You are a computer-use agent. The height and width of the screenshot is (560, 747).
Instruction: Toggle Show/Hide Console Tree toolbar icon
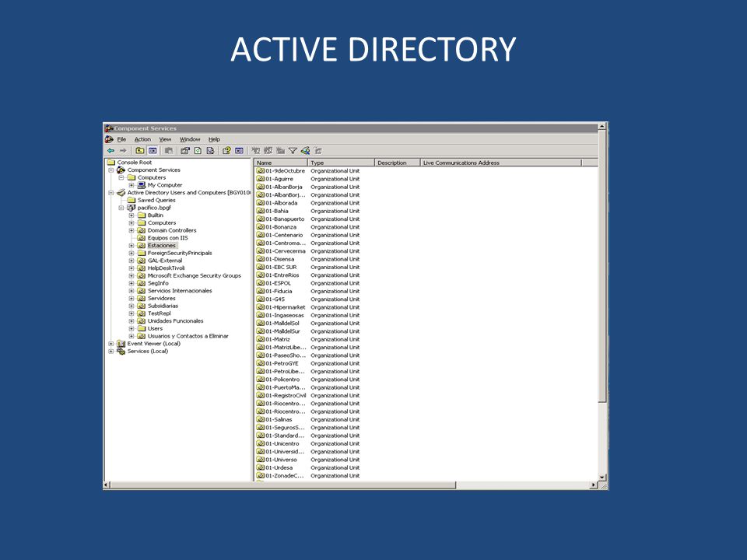point(153,150)
